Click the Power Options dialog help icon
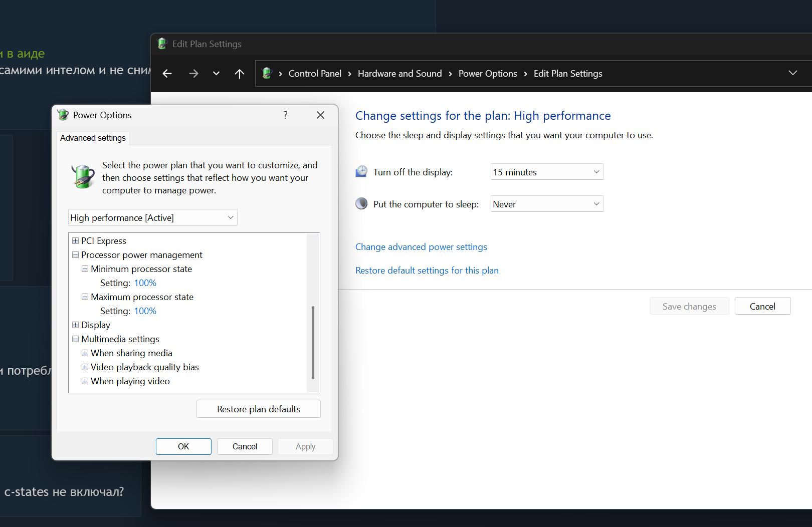 [x=285, y=115]
